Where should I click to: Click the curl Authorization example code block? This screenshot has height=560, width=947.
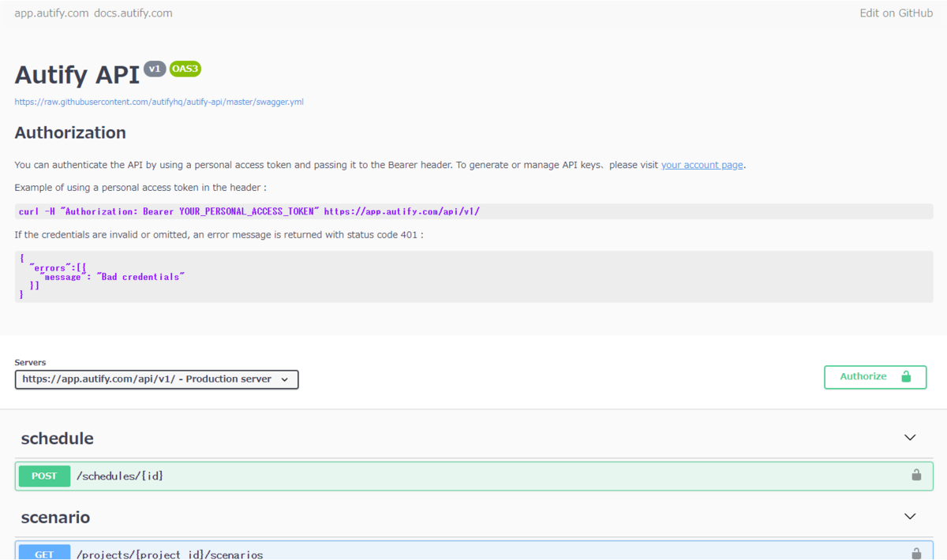click(473, 211)
